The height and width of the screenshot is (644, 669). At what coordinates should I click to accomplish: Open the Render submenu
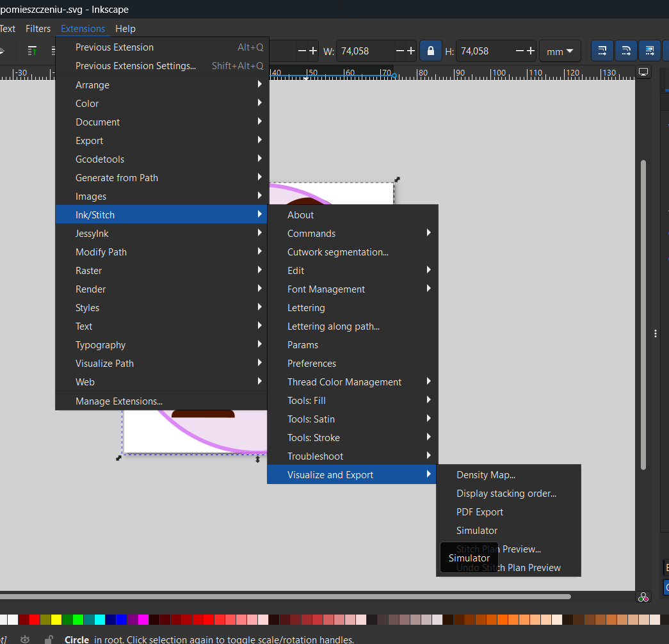pyautogui.click(x=162, y=289)
